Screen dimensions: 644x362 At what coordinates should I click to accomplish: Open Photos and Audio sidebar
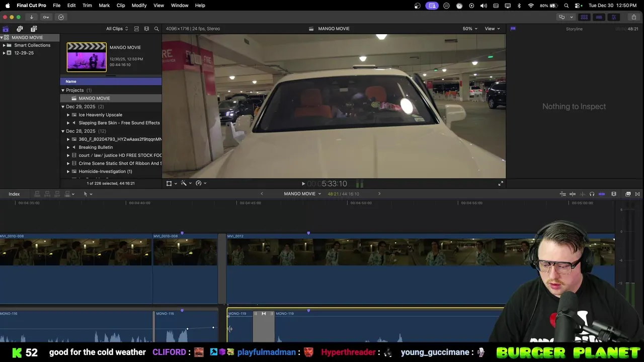coord(20,29)
